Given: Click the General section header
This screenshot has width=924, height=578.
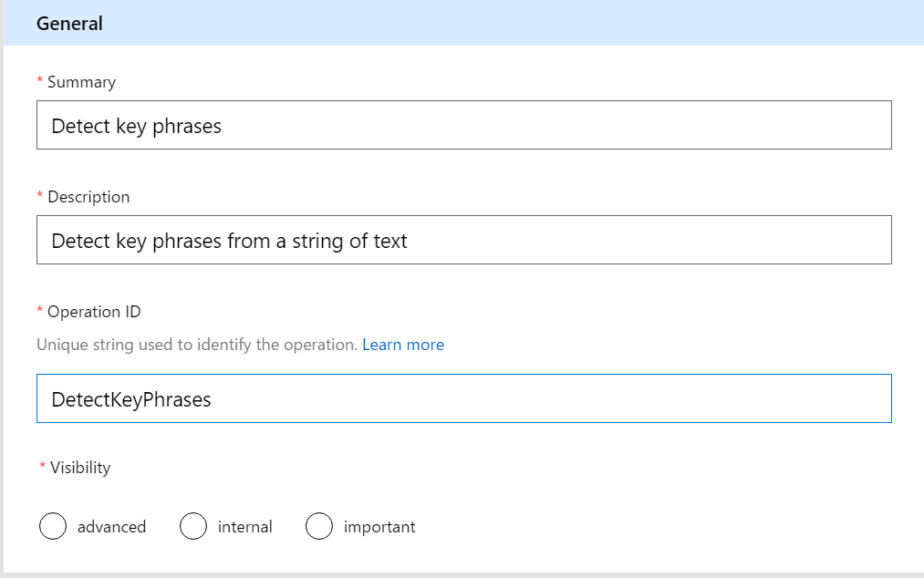Looking at the screenshot, I should [x=69, y=23].
